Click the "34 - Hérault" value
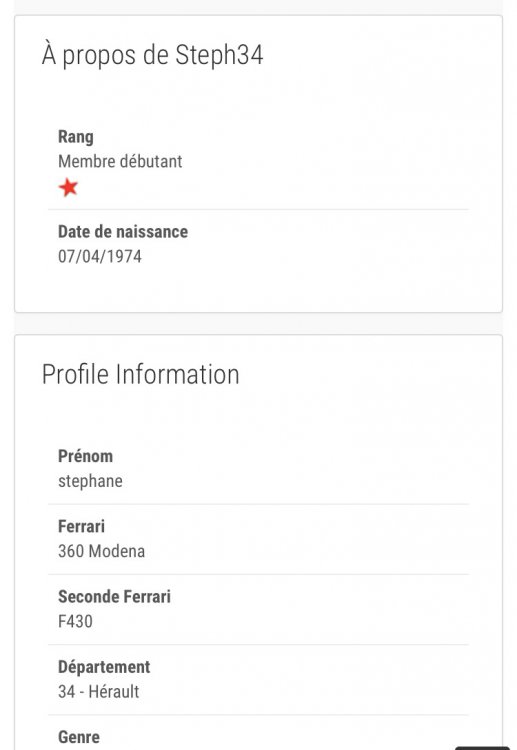The height and width of the screenshot is (750, 517). point(99,692)
